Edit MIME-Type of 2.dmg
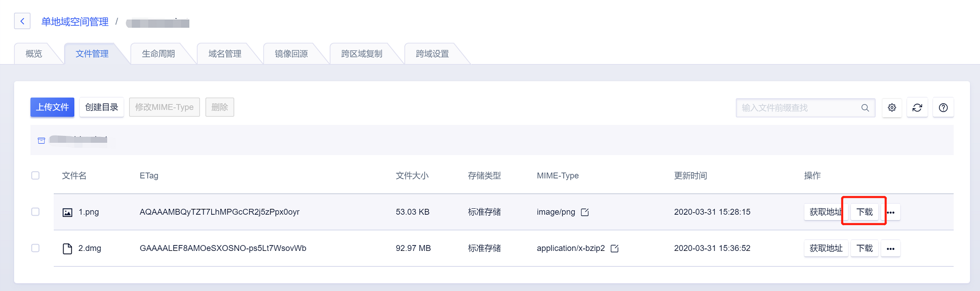 [615, 248]
